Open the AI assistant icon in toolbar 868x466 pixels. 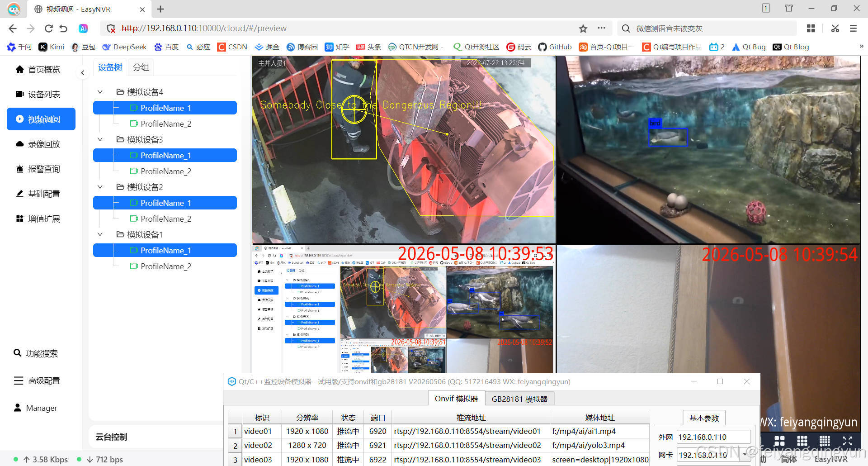(83, 29)
